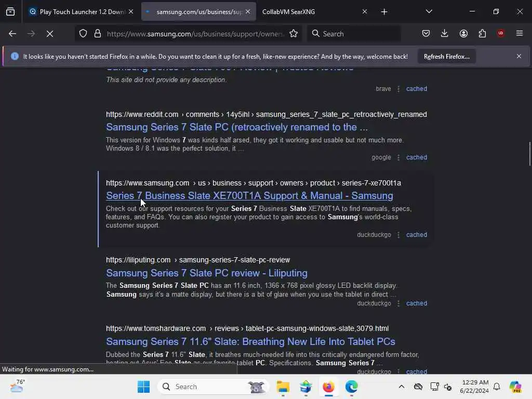Switch to Play Touch Launcher 1.2 tab

point(82,11)
